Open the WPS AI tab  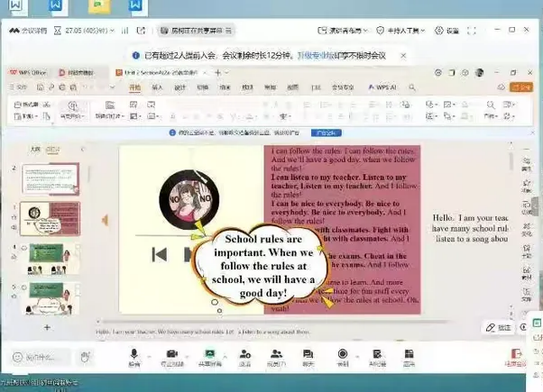(382, 87)
